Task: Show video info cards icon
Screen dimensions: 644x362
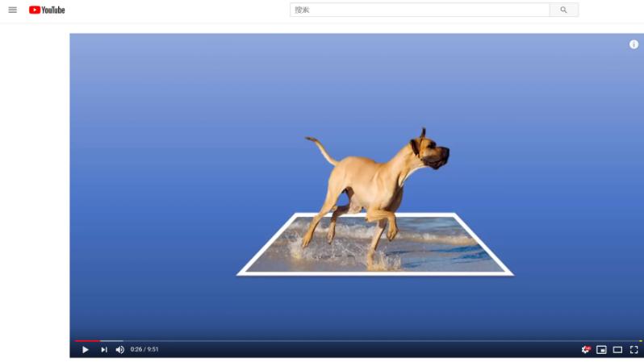Action: coord(634,44)
